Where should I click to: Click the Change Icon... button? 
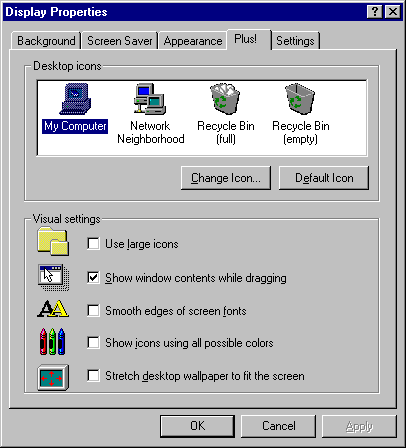[x=226, y=178]
